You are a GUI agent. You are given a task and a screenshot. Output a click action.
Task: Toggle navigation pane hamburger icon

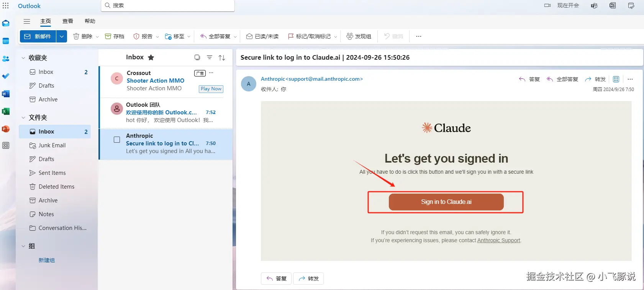27,21
